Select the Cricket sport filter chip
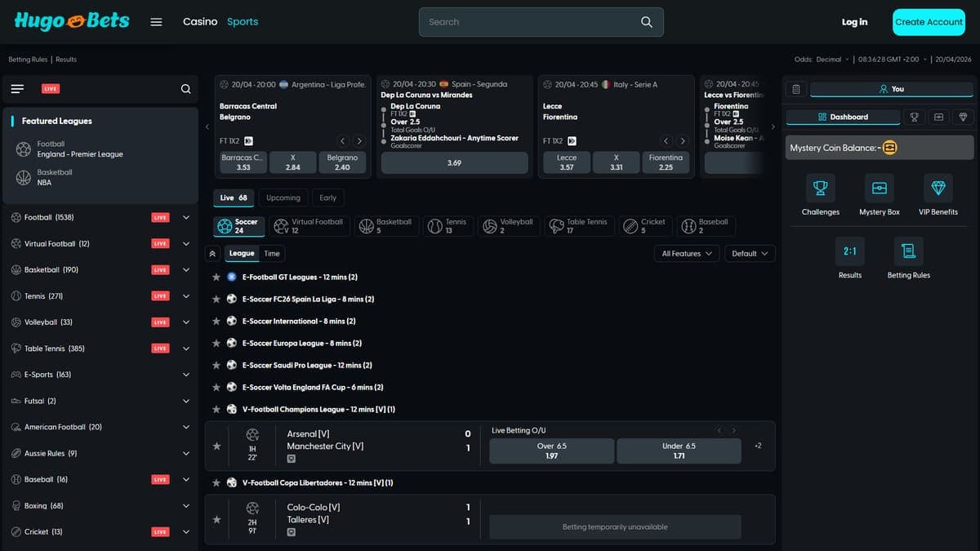This screenshot has width=980, height=551. [x=646, y=226]
